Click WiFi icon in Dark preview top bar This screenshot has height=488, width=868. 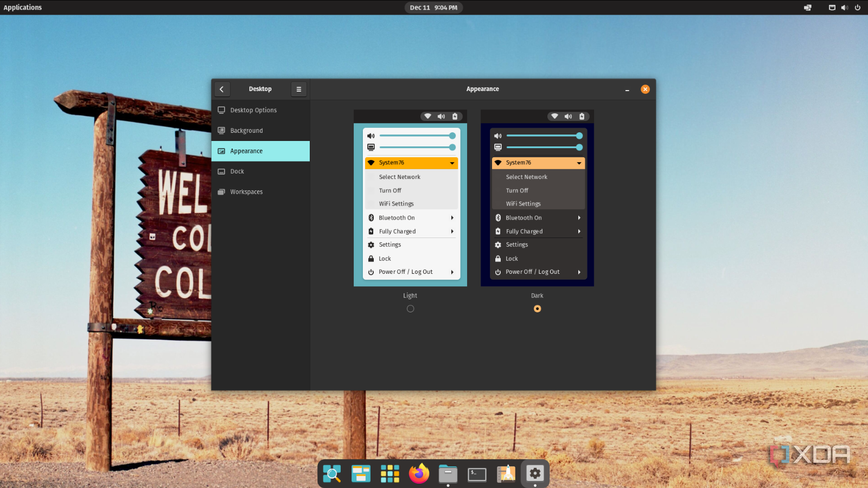554,116
